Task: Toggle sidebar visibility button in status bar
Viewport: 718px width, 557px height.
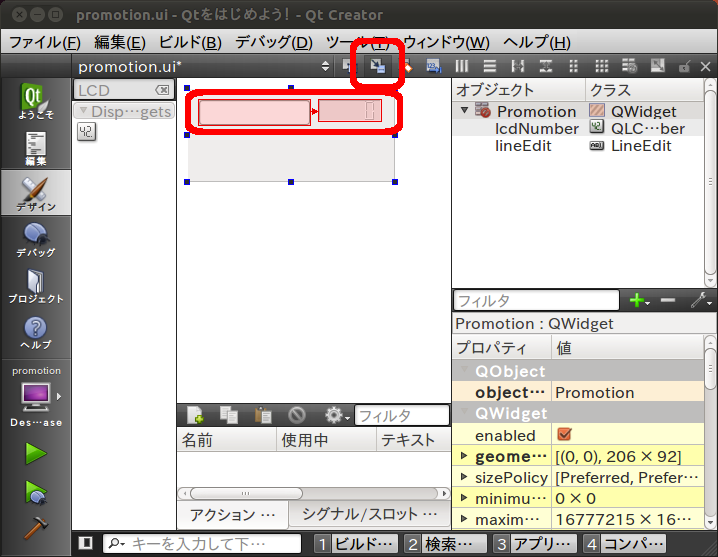Action: pyautogui.click(x=85, y=543)
